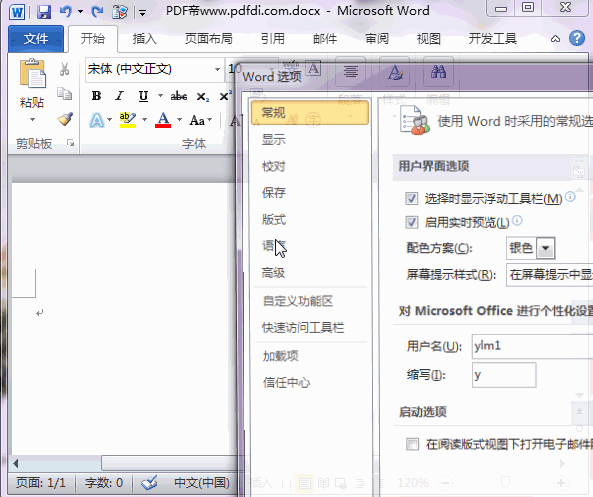Screen dimensions: 593x497
Task: Open the 文件 (File) tab
Action: tap(36, 39)
